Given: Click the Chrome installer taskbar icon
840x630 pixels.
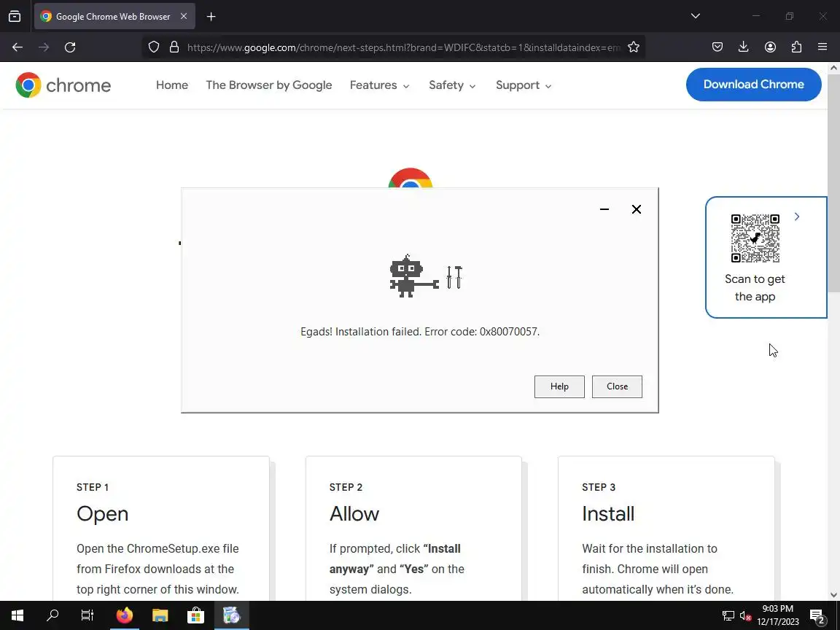Looking at the screenshot, I should pos(231,615).
